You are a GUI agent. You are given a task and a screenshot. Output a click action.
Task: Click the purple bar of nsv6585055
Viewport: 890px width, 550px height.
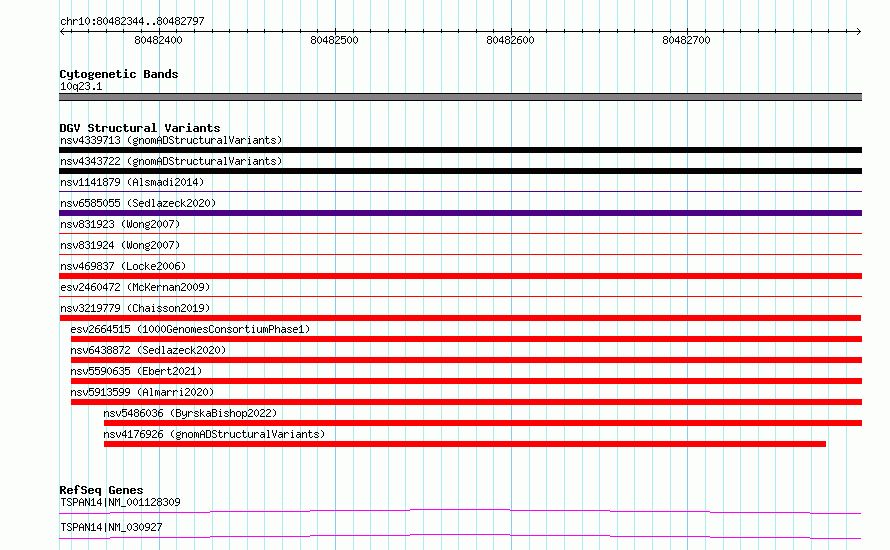[x=460, y=213]
